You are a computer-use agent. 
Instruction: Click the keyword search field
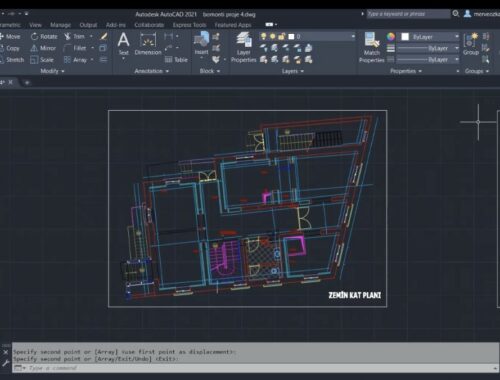coord(408,14)
